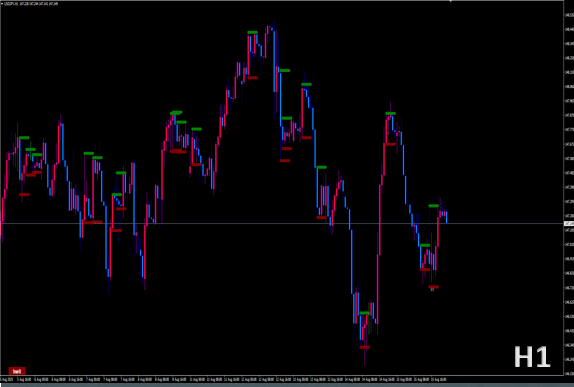Image resolution: width=574 pixels, height=387 pixels.
Task: Click the lowest red marker under the deepest trough
Action: [364, 347]
